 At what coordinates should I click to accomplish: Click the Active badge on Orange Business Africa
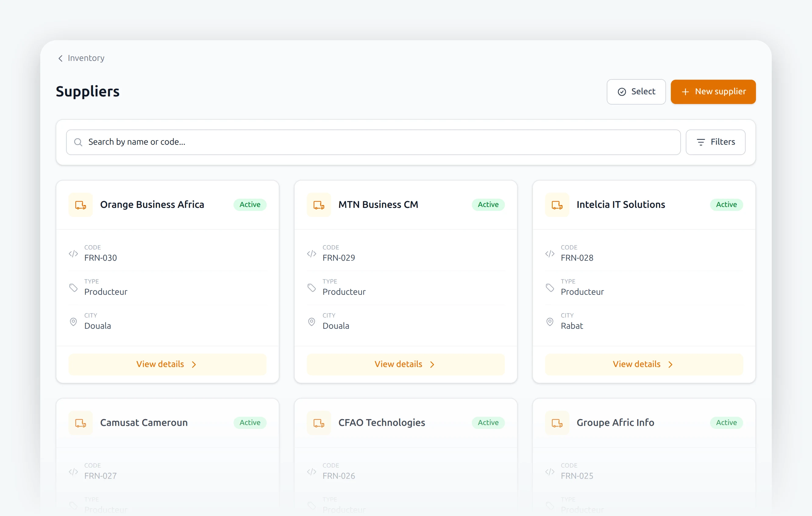(250, 205)
